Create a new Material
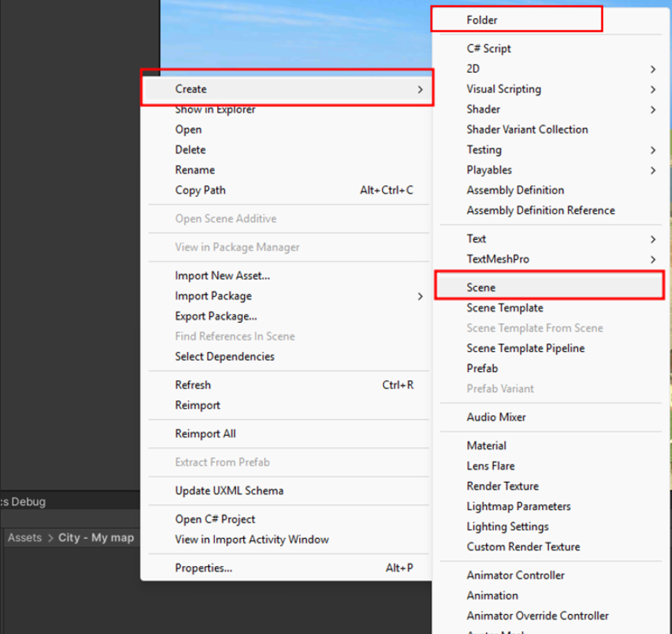This screenshot has width=672, height=634. 486,446
